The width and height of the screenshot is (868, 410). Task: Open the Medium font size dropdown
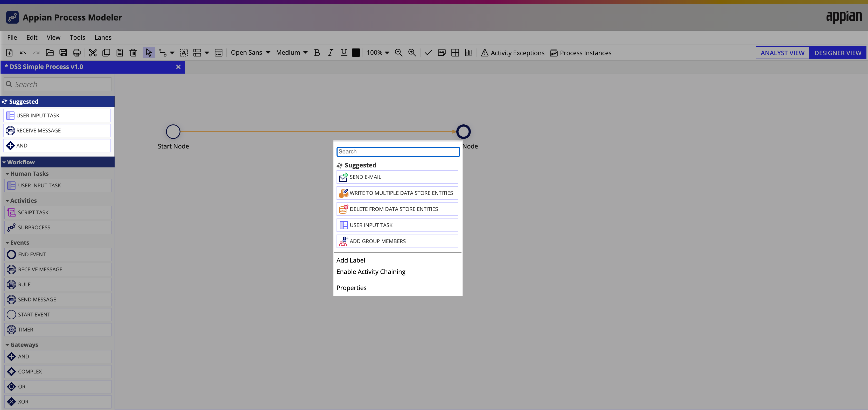tap(292, 53)
